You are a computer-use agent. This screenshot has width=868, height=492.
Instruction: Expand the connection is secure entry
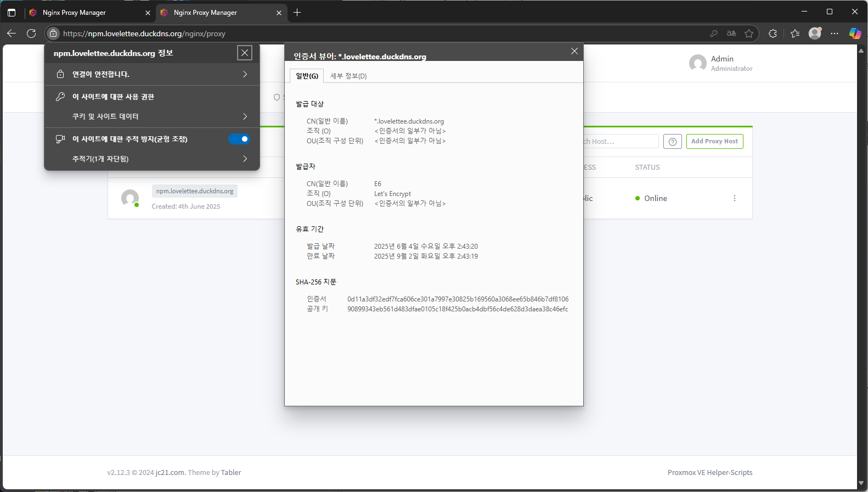152,74
